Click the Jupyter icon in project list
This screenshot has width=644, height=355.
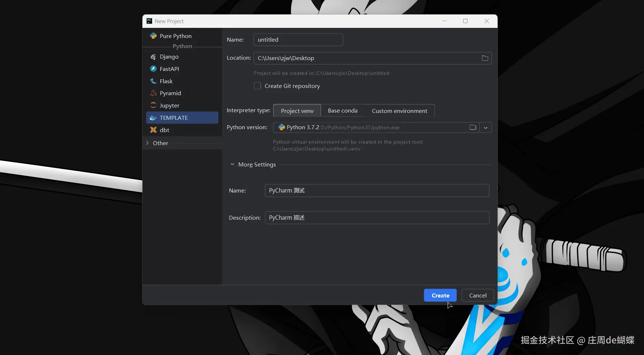click(x=153, y=105)
